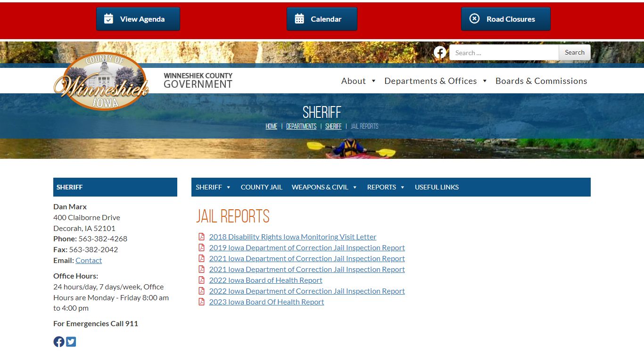Open the Twitter icon in the sidebar
Viewport: 644px width, 362px height.
(x=71, y=342)
